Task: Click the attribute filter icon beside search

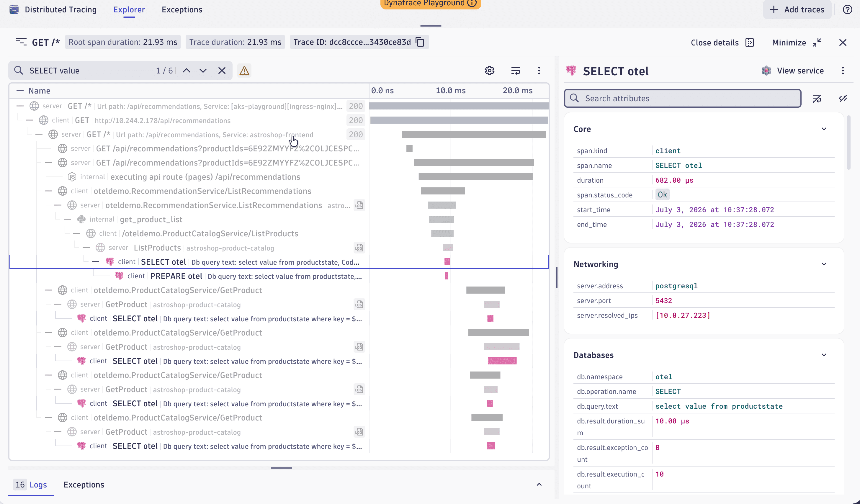Action: tap(817, 99)
